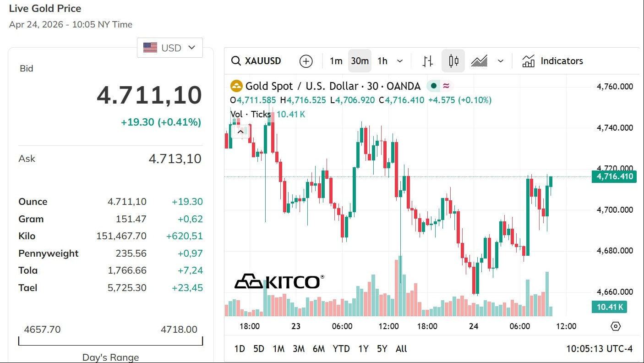
Task: Toggle the 1h timeframe
Action: coord(382,61)
